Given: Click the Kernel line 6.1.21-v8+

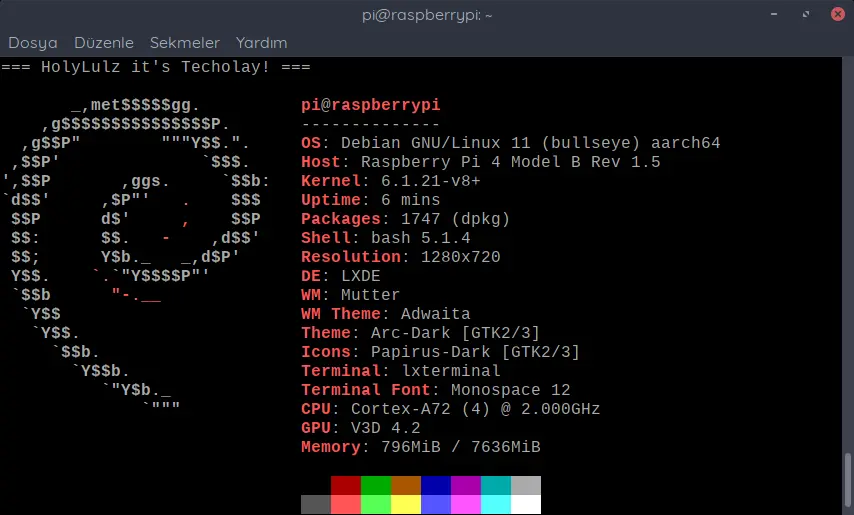Looking at the screenshot, I should coord(391,181).
